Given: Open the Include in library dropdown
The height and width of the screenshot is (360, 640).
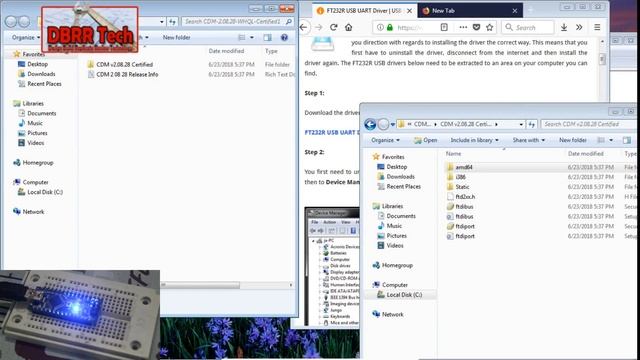Looking at the screenshot, I should (x=474, y=140).
